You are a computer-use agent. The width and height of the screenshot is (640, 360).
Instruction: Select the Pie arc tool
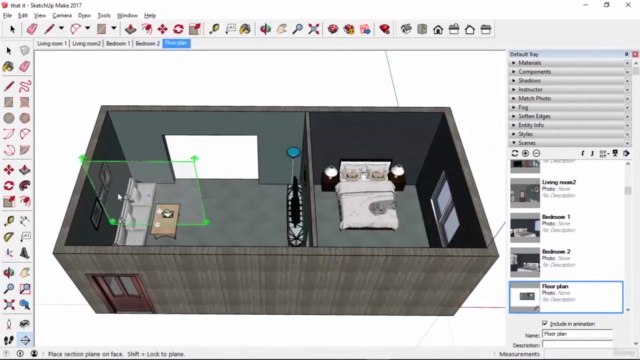[25, 150]
